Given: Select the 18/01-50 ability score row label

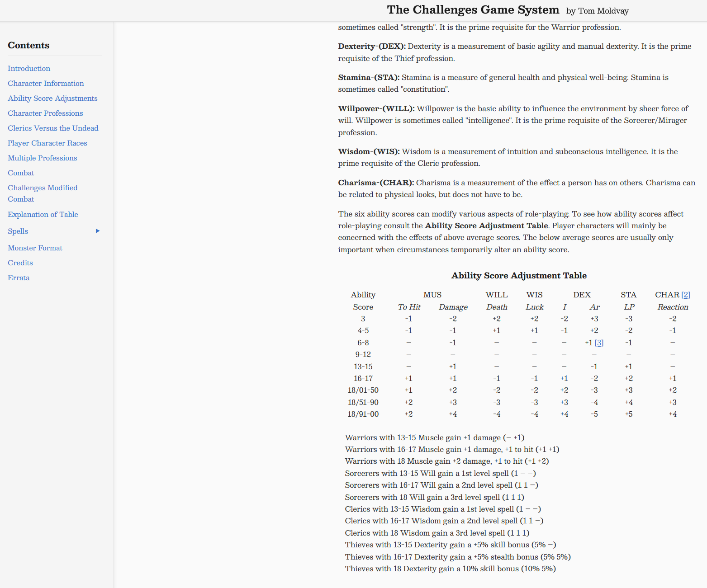Looking at the screenshot, I should [363, 390].
